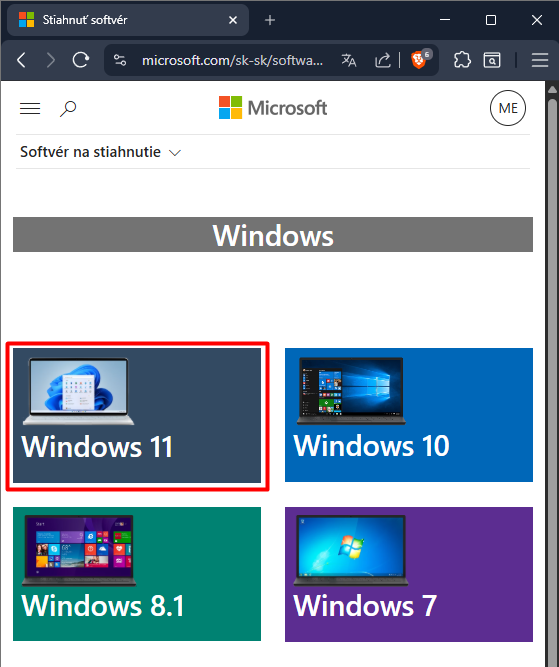559x667 pixels.
Task: Open the Windows 11 download tile
Action: coord(137,416)
